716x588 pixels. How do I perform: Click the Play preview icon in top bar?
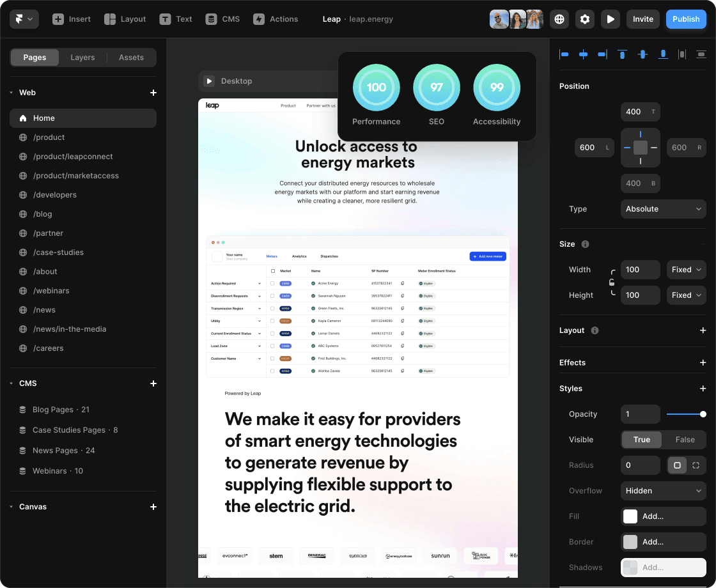click(611, 19)
